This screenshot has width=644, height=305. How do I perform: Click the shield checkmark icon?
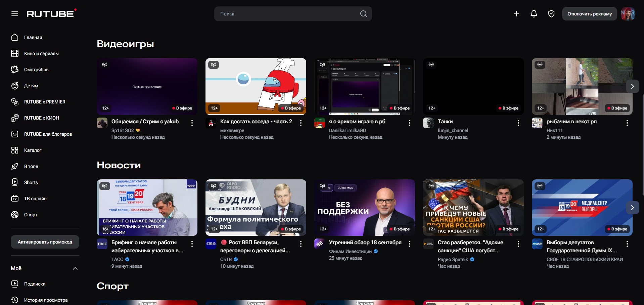tap(551, 14)
